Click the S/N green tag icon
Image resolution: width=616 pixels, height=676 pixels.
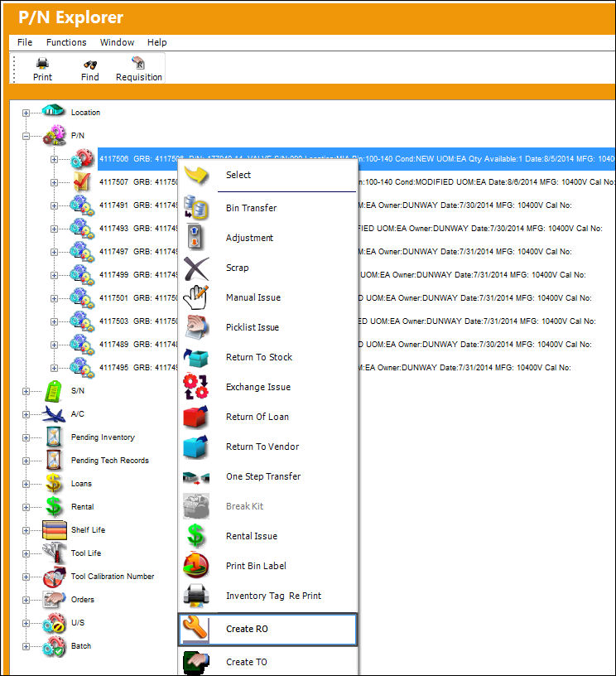[x=54, y=391]
